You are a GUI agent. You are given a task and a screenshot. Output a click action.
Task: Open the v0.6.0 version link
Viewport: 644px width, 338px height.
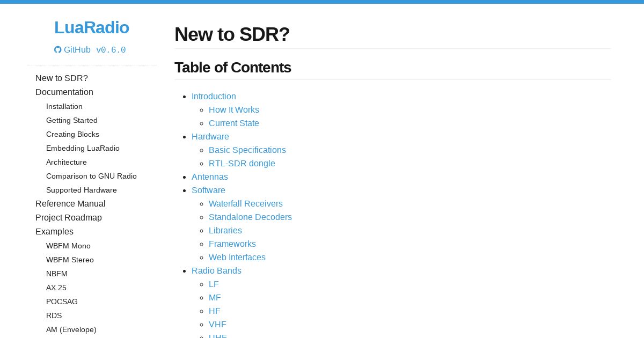111,50
